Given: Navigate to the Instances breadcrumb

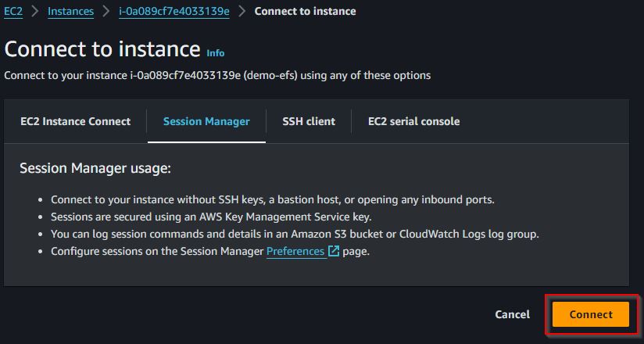Looking at the screenshot, I should point(70,12).
